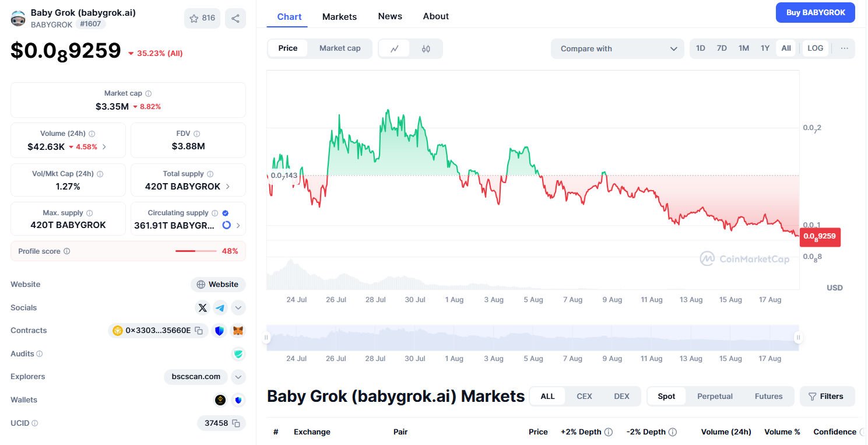This screenshot has height=445, width=868.
Task: Show Volume (24h) info icon
Action: tap(92, 134)
